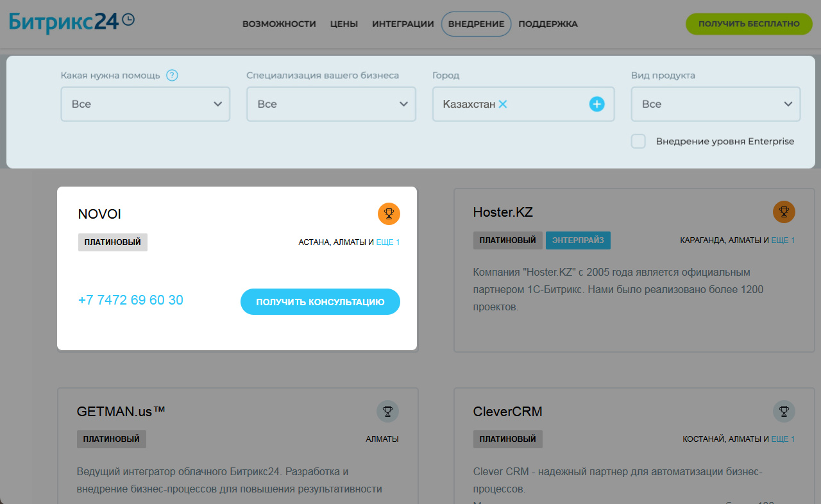Open the Поддержка menu item

(548, 24)
